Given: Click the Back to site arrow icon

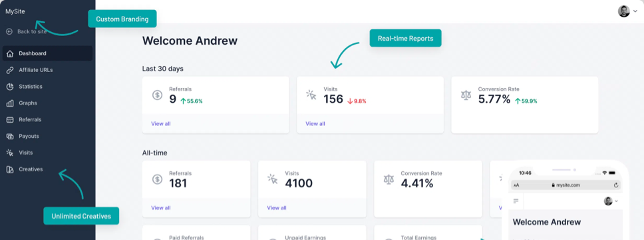Looking at the screenshot, I should 9,31.
